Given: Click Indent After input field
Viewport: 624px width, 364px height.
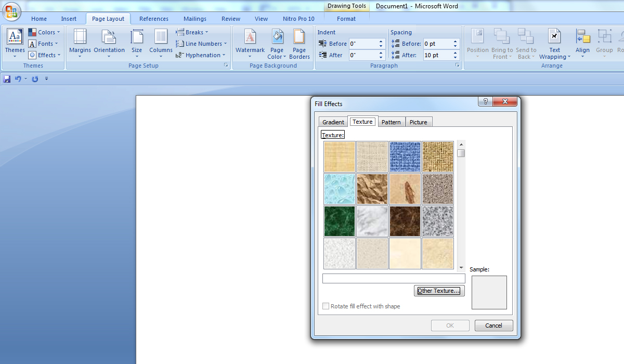Looking at the screenshot, I should [363, 55].
